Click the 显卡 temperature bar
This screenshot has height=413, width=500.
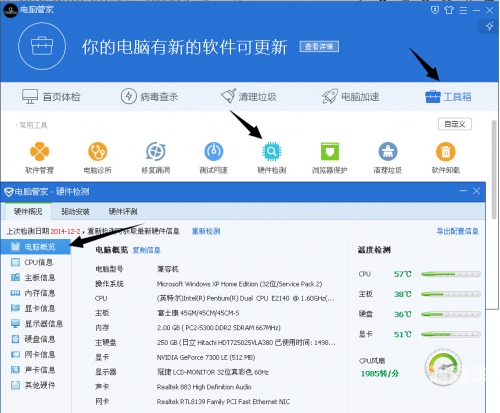(x=451, y=334)
